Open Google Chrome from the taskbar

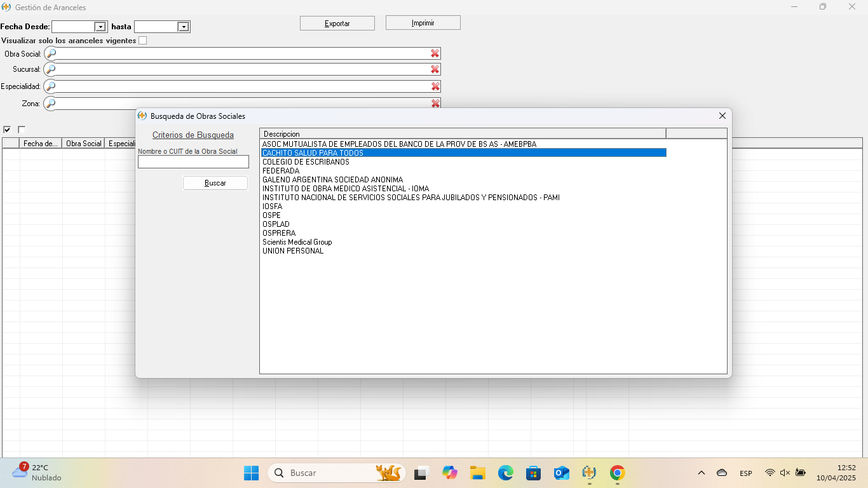(x=617, y=473)
